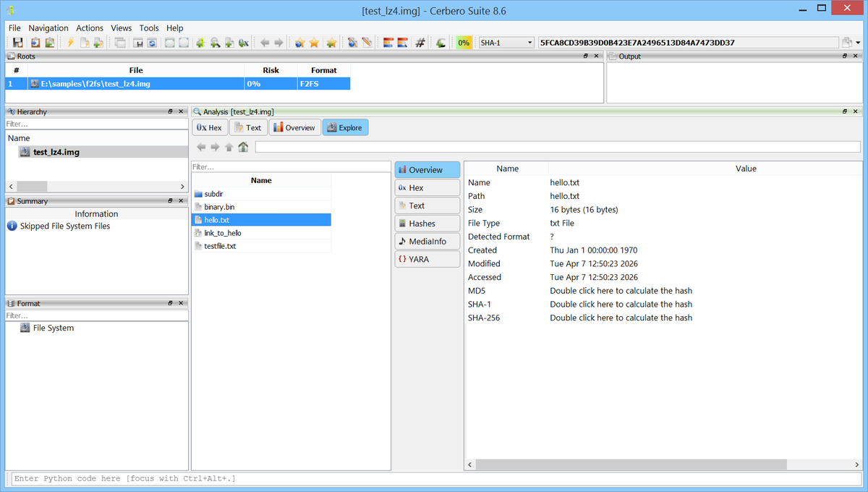This screenshot has height=492, width=868.
Task: Select the subdir folder in file list
Action: [x=261, y=194]
